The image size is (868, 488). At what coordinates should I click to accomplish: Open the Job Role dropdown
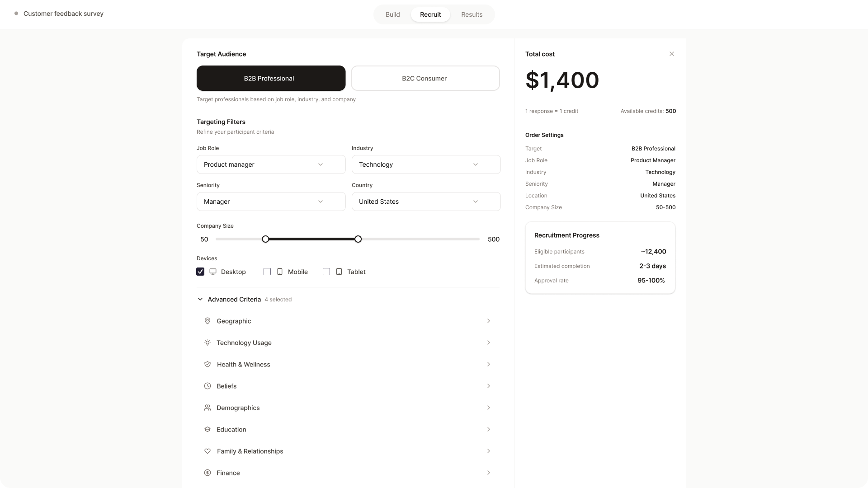pos(271,164)
